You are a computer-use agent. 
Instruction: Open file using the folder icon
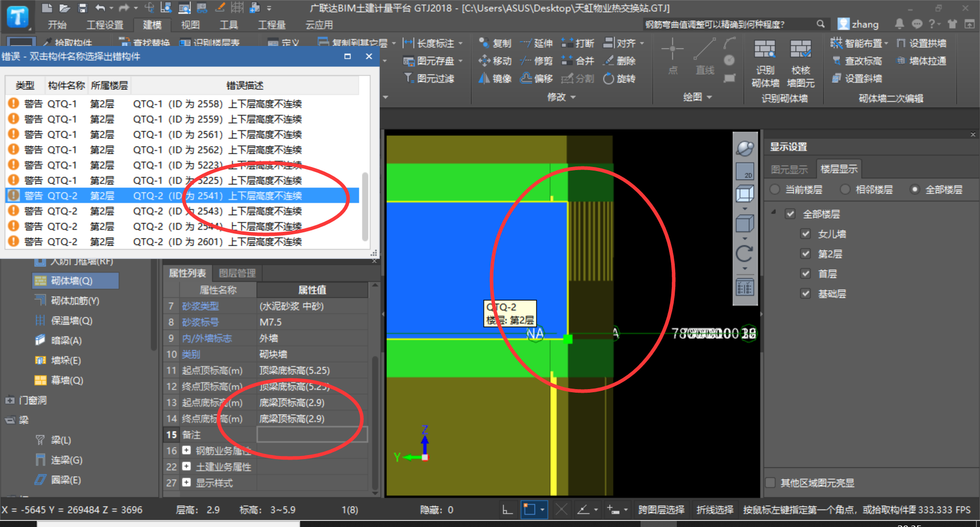(x=64, y=8)
